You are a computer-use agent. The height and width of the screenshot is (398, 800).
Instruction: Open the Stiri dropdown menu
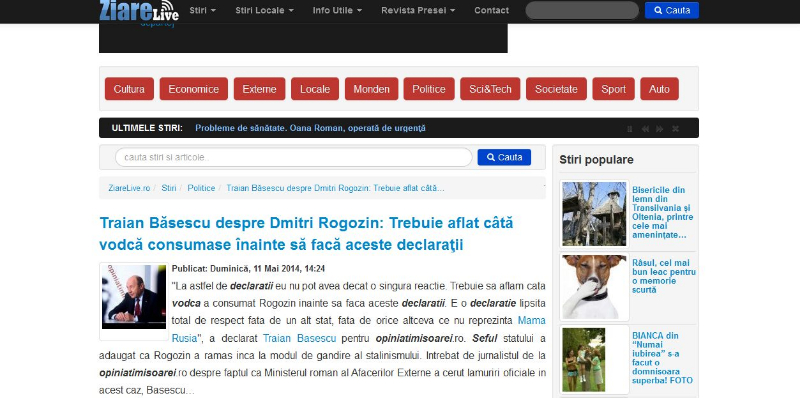203,10
